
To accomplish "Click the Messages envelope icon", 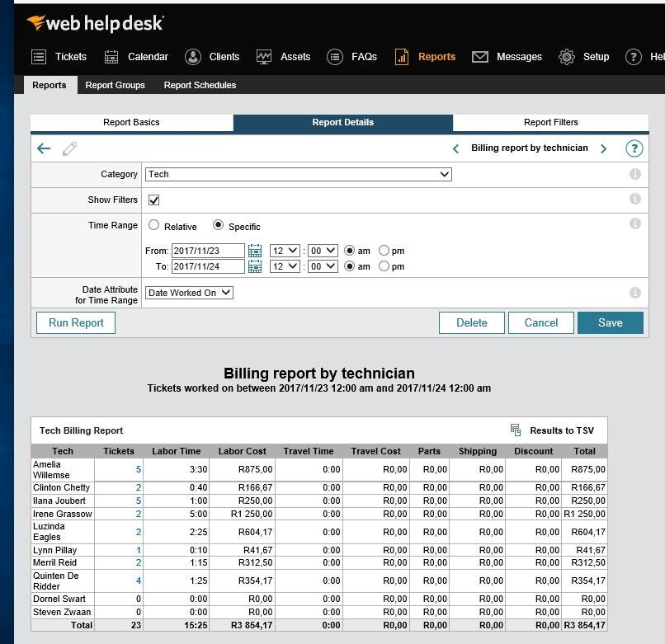I will pos(480,57).
